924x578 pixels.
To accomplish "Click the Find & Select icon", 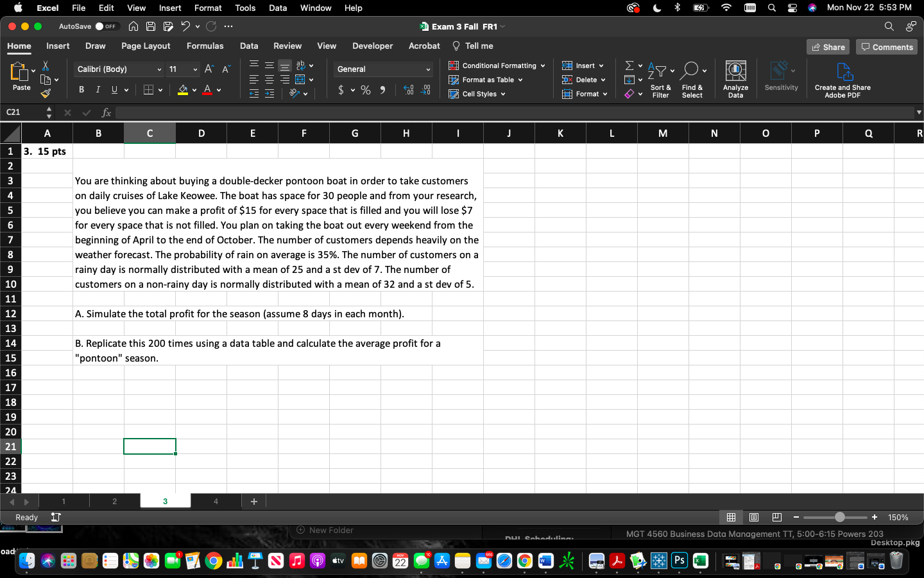I will (692, 77).
